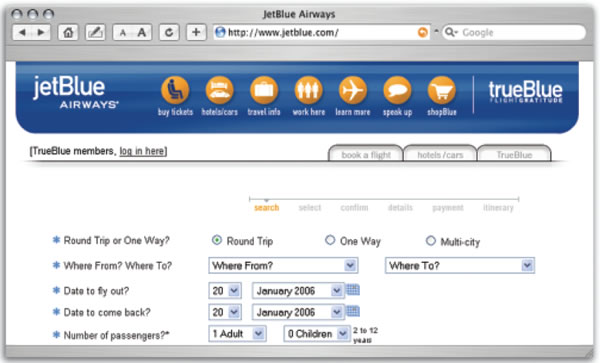The width and height of the screenshot is (600, 363).
Task: Increase text size with large A button
Action: (142, 33)
